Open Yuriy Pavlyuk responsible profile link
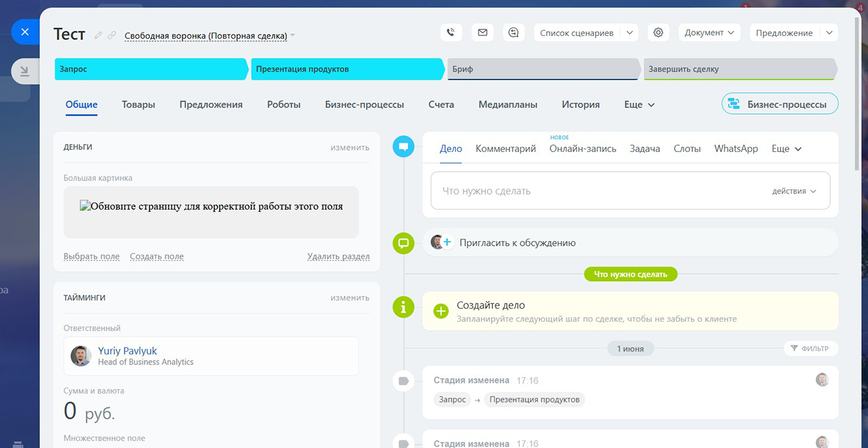 tap(127, 351)
